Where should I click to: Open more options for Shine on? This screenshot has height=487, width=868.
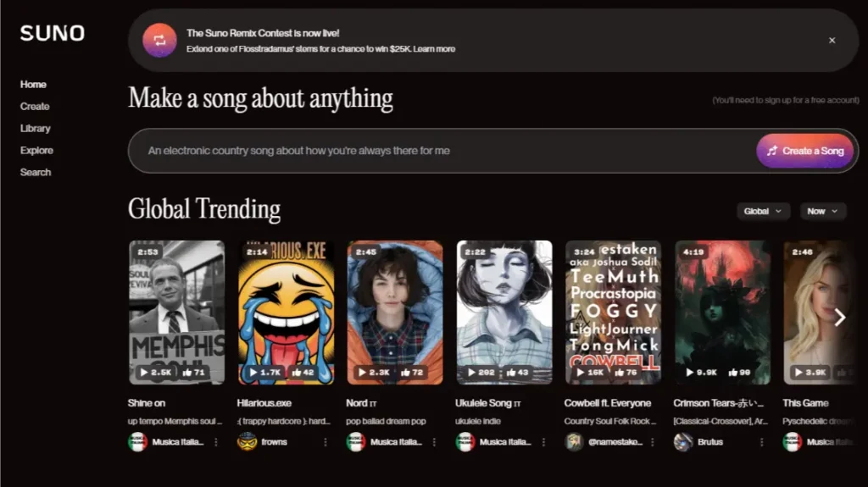[x=216, y=442]
